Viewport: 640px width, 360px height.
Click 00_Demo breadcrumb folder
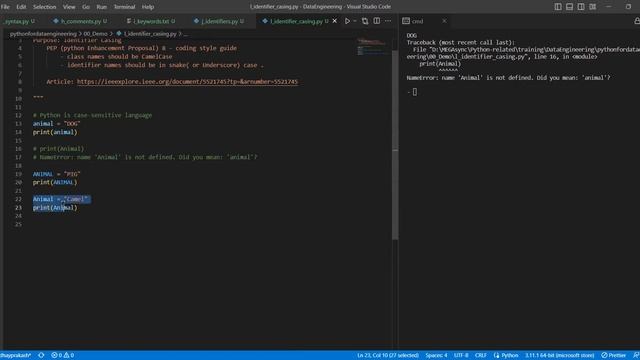pyautogui.click(x=96, y=34)
